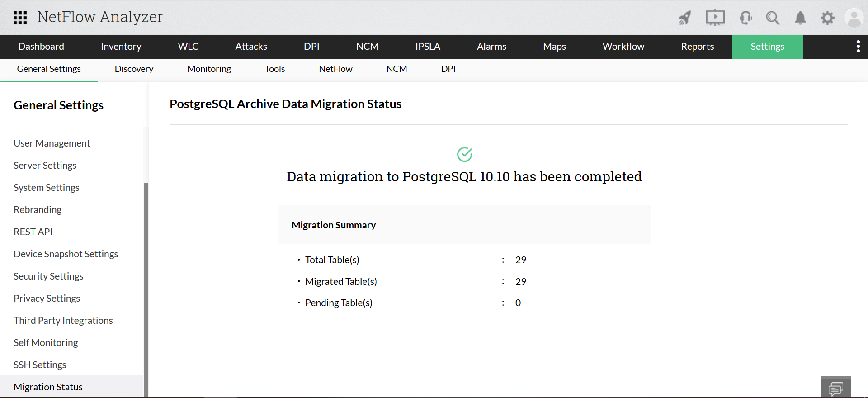
Task: Go to the Alarms tab
Action: point(491,47)
